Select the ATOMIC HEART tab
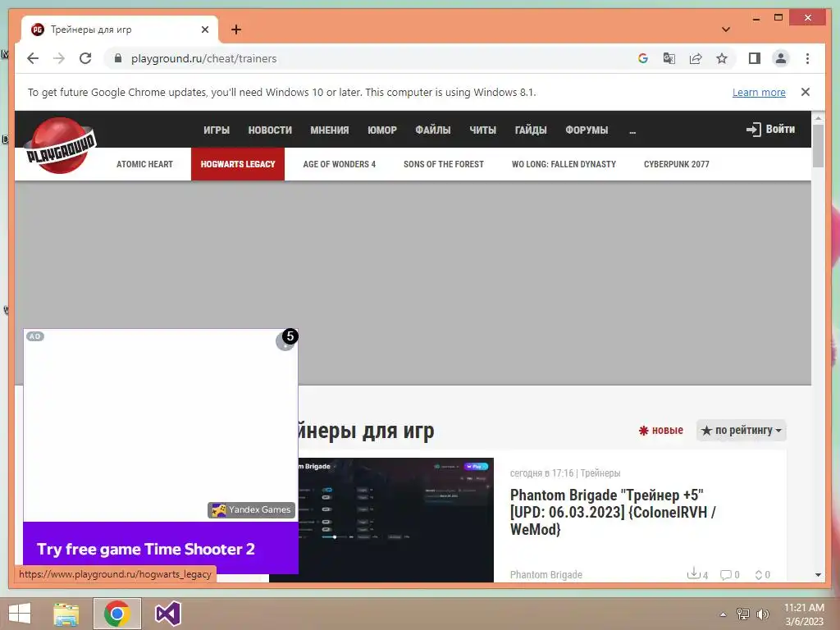Screen dimensions: 840x630 pos(144,164)
